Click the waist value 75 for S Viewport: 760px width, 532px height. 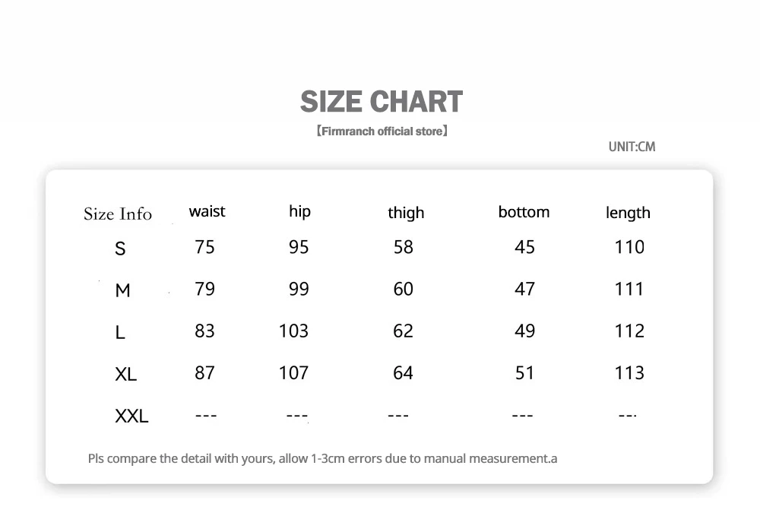pos(205,247)
